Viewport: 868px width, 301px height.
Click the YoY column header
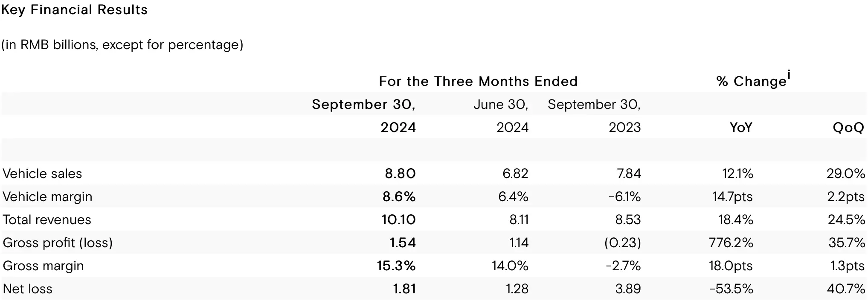click(741, 127)
